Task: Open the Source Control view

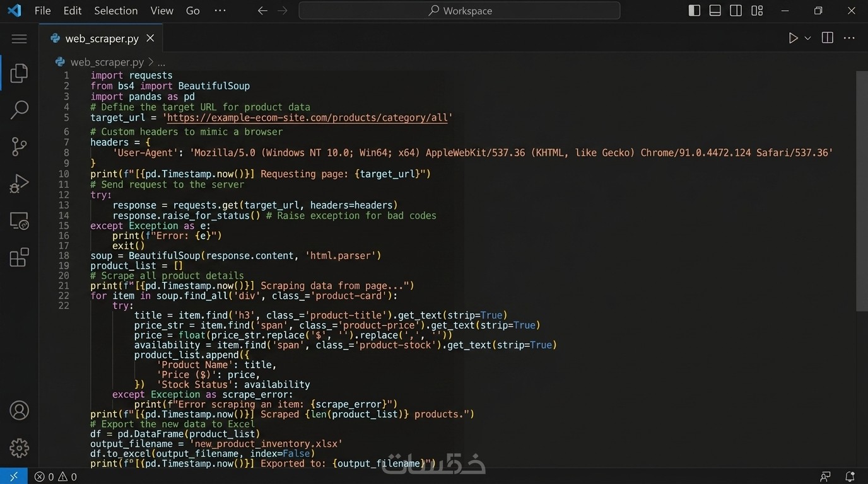Action: click(x=19, y=147)
